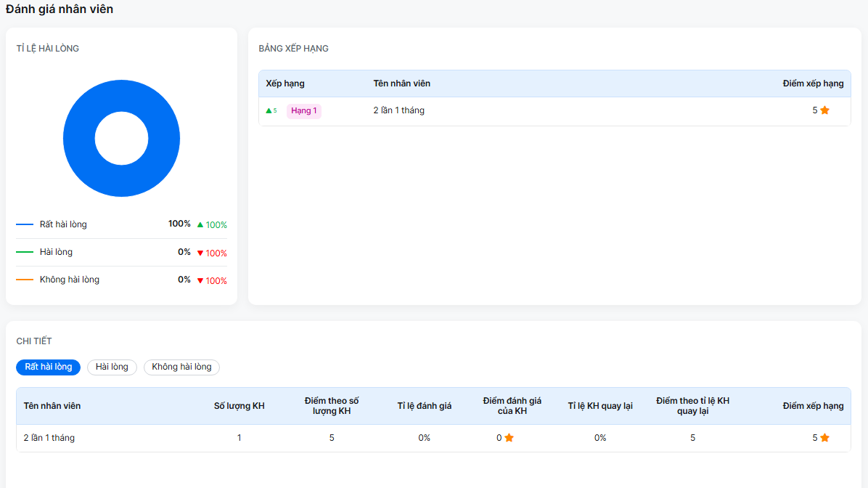This screenshot has height=488, width=868.
Task: Click the Không hài lòng legend label
Action: 69,280
